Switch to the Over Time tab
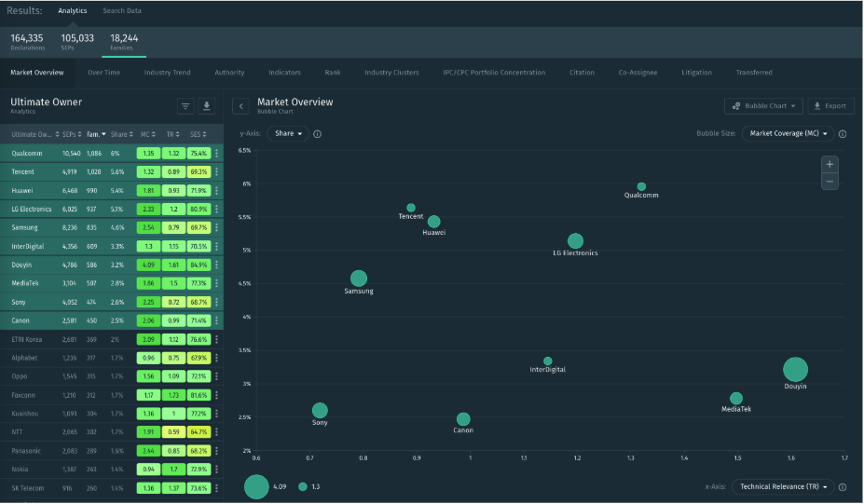Image resolution: width=864 pixels, height=504 pixels. point(103,72)
